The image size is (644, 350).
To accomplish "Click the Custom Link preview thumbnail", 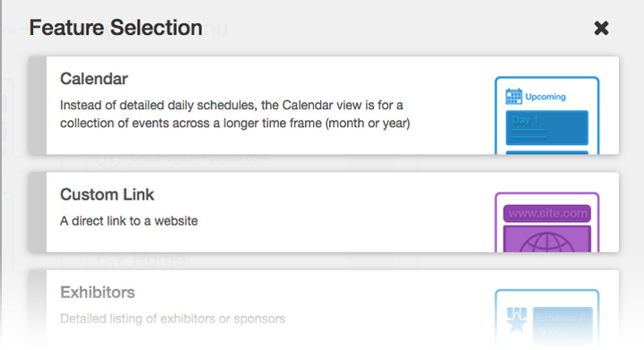I will (547, 222).
